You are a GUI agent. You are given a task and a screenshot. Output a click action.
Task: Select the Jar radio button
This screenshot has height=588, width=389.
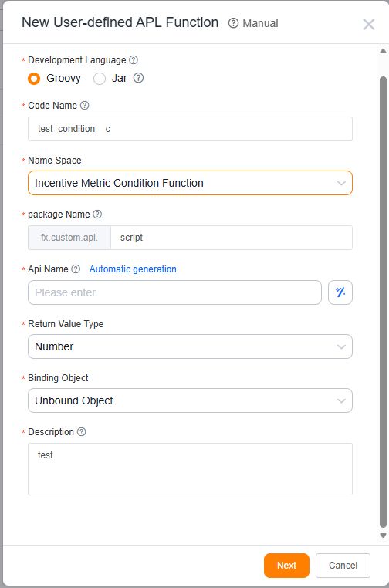coord(100,79)
